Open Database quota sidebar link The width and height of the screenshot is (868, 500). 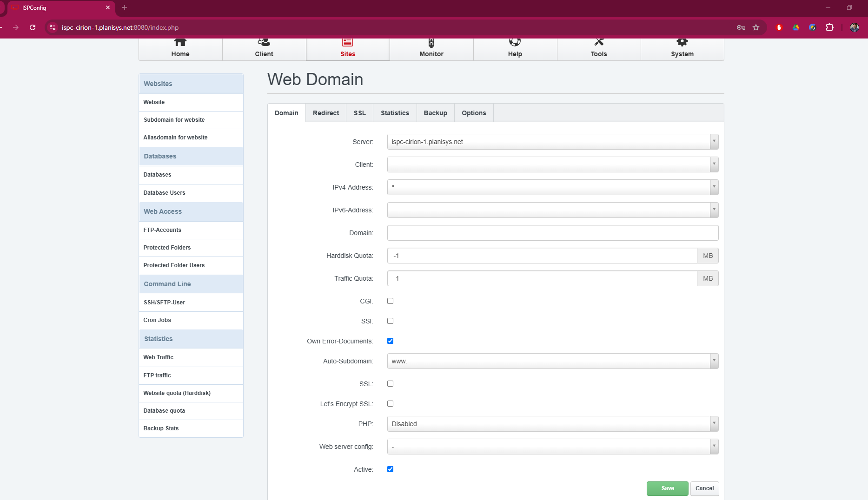tap(191, 411)
